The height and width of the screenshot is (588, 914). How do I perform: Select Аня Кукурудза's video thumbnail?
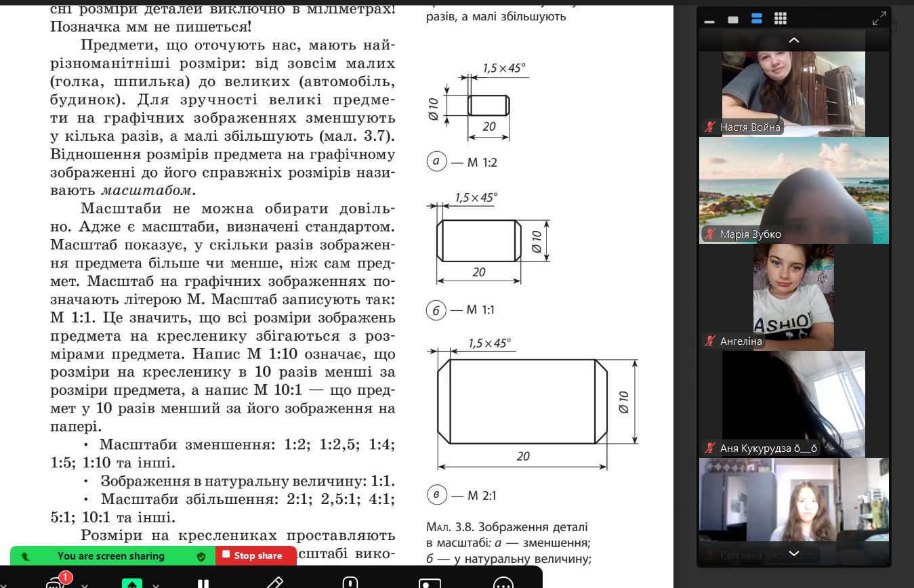(x=794, y=404)
